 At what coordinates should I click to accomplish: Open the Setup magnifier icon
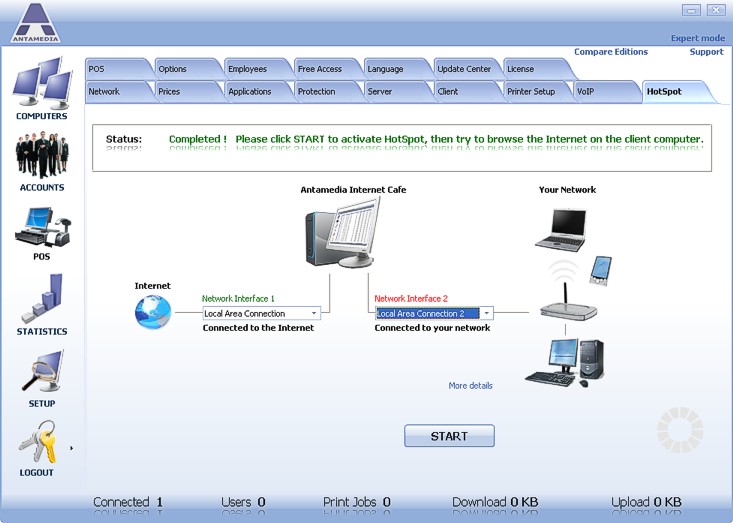(43, 371)
